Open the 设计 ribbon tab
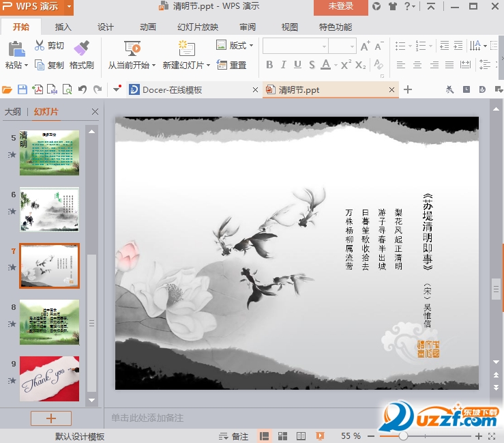 [x=106, y=27]
